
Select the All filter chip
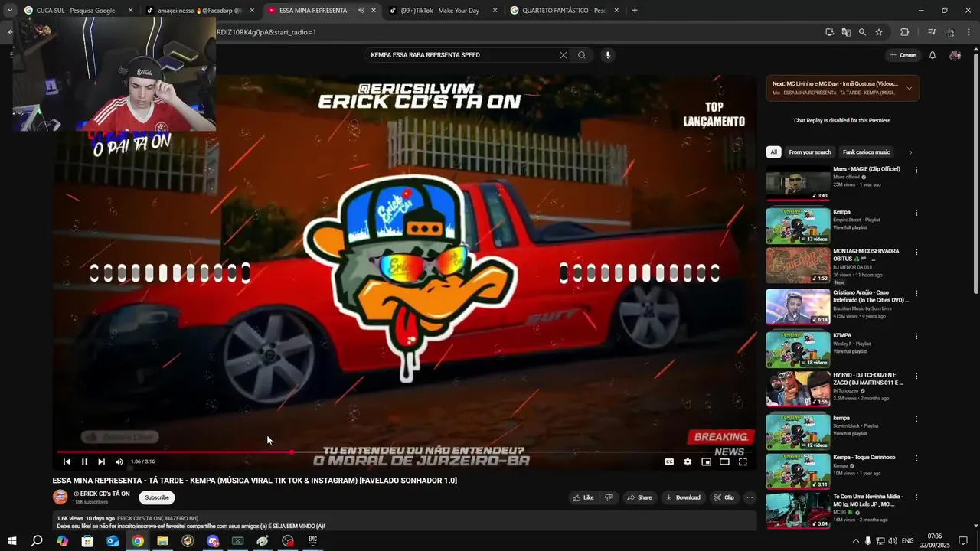tap(773, 152)
